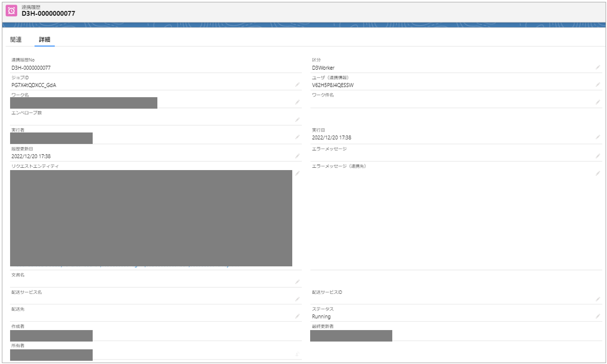Screen dimensions: 607x364
Task: Edit the エラーメッセージ field pencil icon
Action: [598, 156]
